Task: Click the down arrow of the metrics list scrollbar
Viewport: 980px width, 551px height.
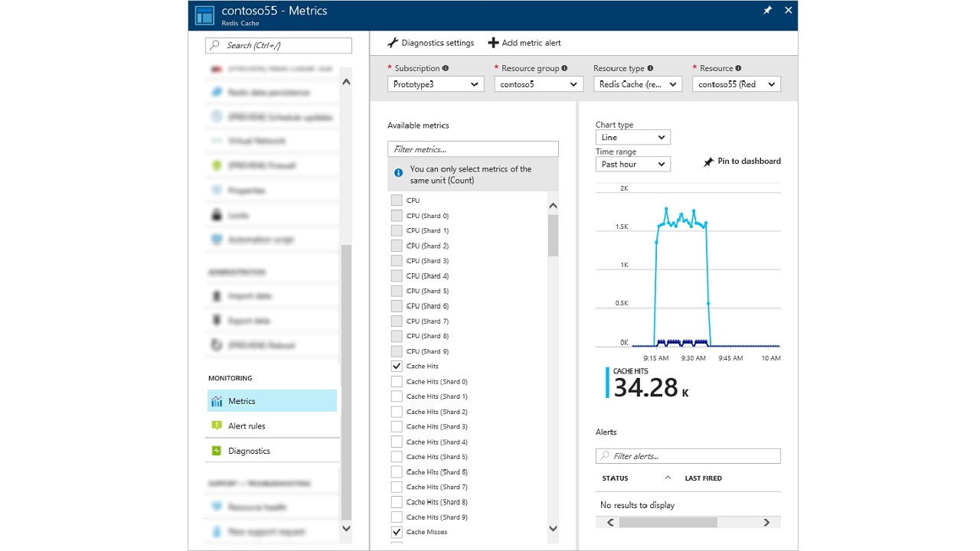Action: pos(554,528)
